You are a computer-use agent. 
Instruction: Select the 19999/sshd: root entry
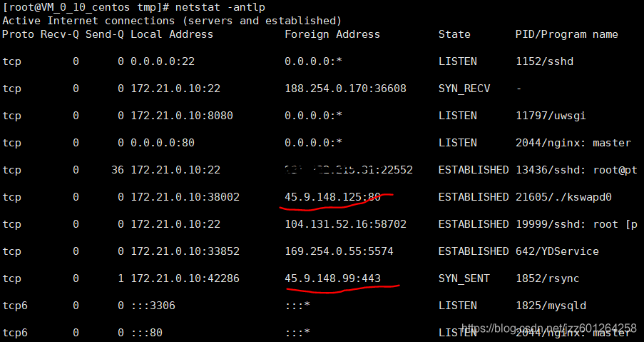coord(577,224)
